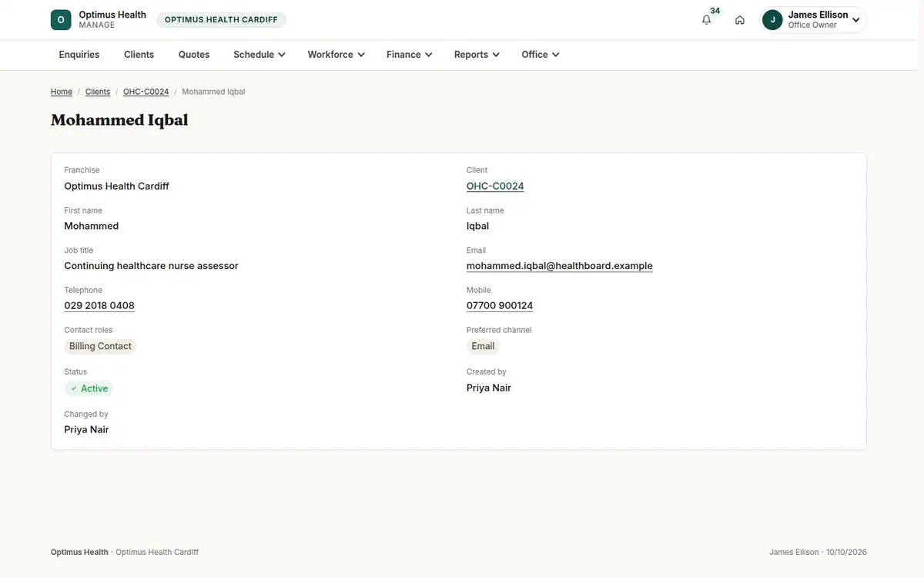This screenshot has width=924, height=578.
Task: Expand the Workforce menu
Action: pyautogui.click(x=336, y=55)
